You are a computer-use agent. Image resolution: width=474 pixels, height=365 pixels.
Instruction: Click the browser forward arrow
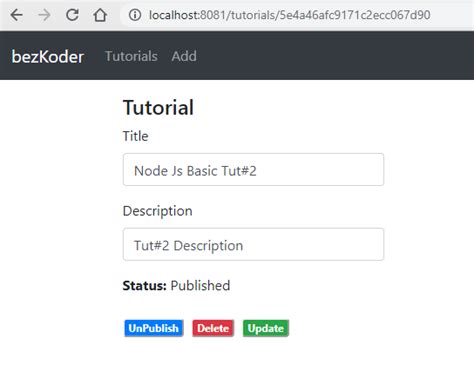click(x=44, y=15)
